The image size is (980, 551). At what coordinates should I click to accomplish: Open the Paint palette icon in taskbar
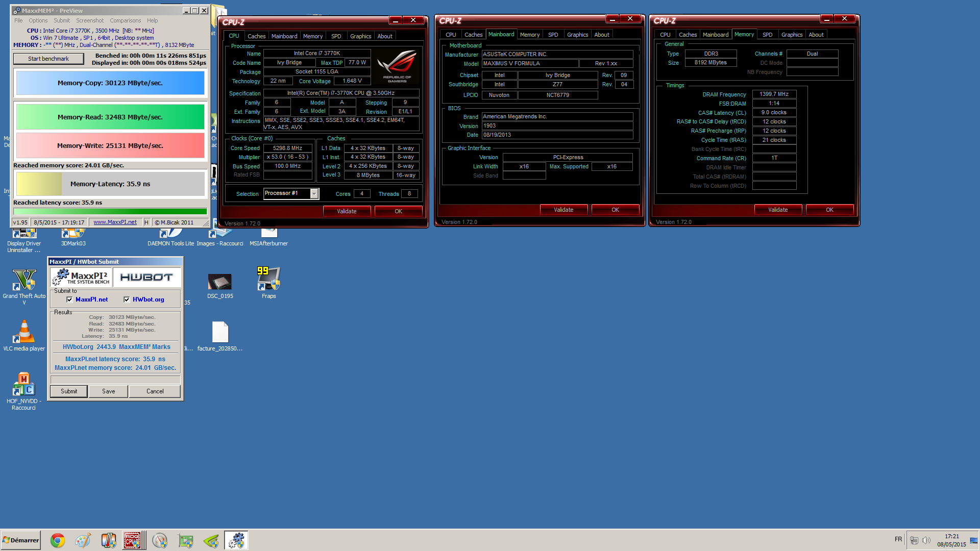tap(83, 540)
